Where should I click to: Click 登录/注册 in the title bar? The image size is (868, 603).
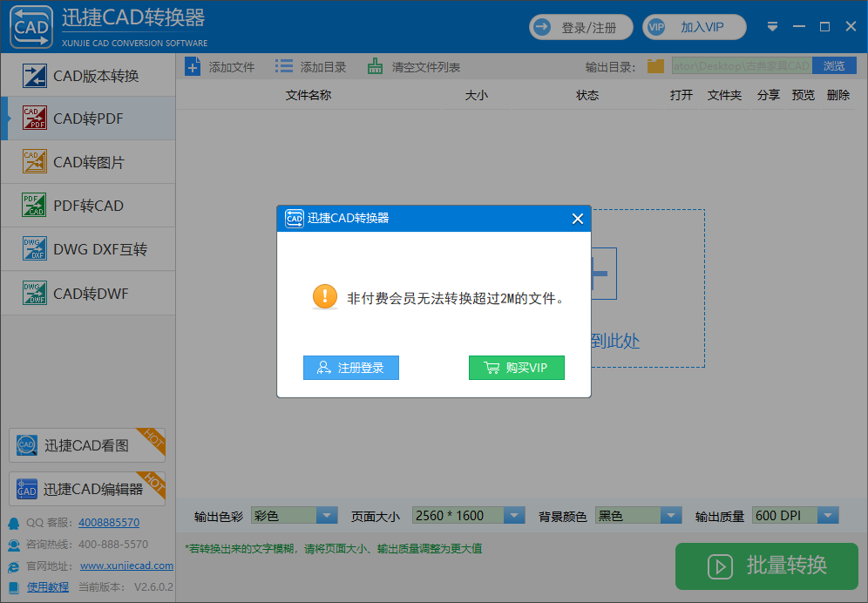click(x=581, y=27)
